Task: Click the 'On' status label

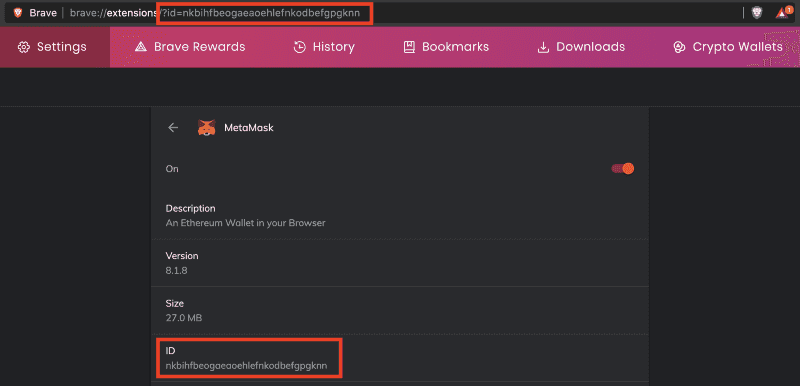Action: coord(172,169)
